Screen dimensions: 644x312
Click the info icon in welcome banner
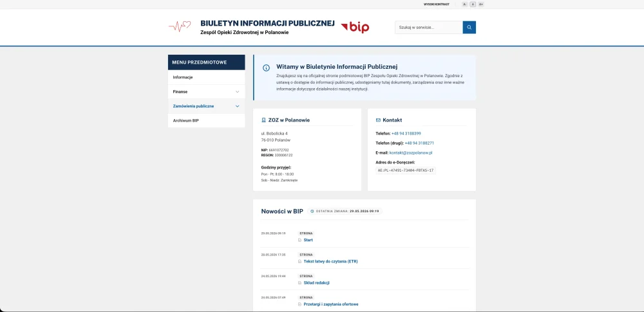(266, 68)
